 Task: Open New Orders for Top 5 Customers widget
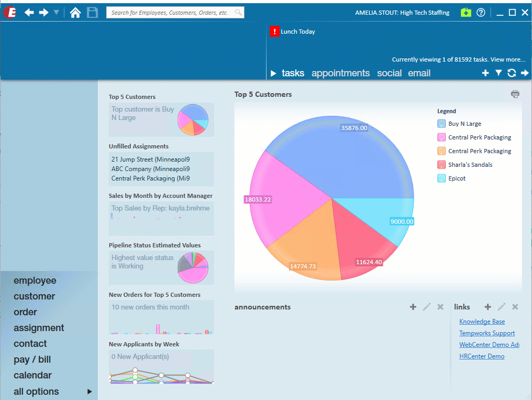click(161, 317)
